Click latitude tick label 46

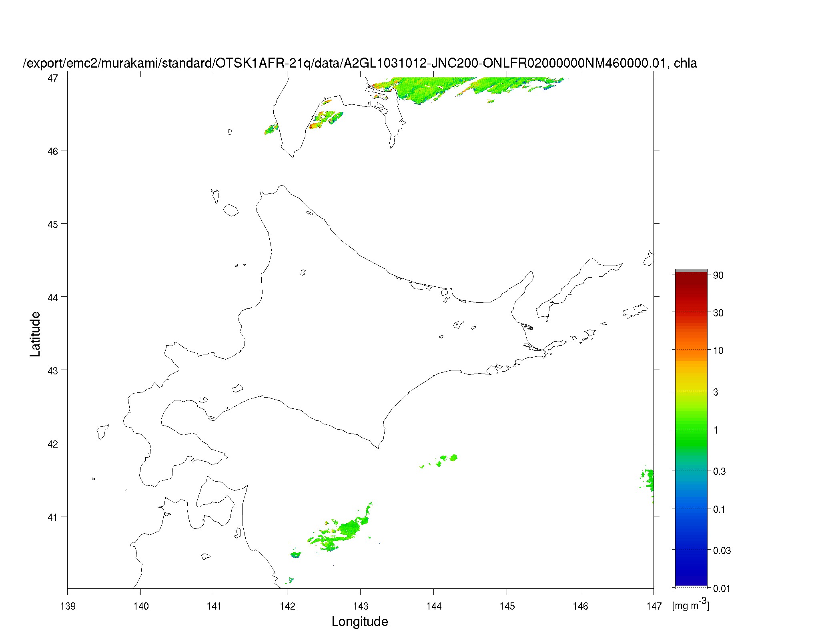point(53,151)
